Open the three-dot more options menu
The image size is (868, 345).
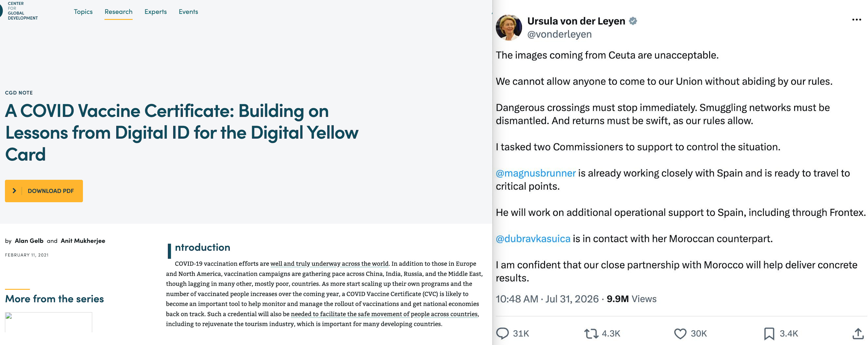(856, 19)
